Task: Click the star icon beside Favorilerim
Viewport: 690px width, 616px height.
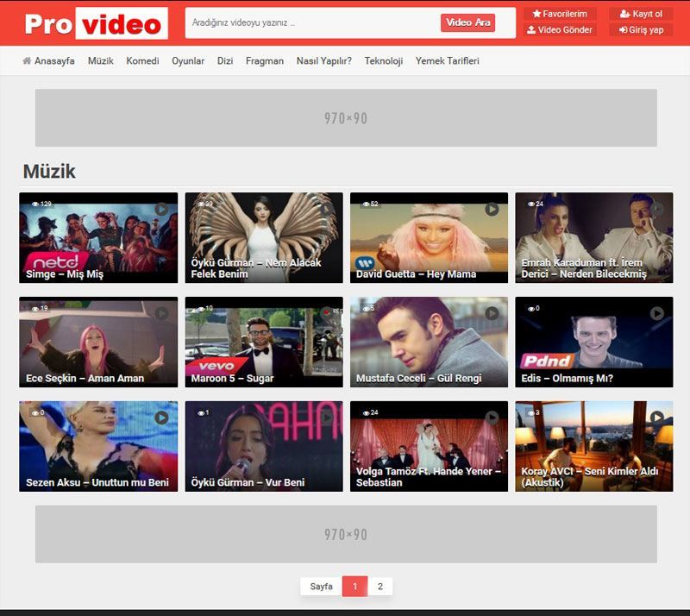Action: tap(536, 14)
